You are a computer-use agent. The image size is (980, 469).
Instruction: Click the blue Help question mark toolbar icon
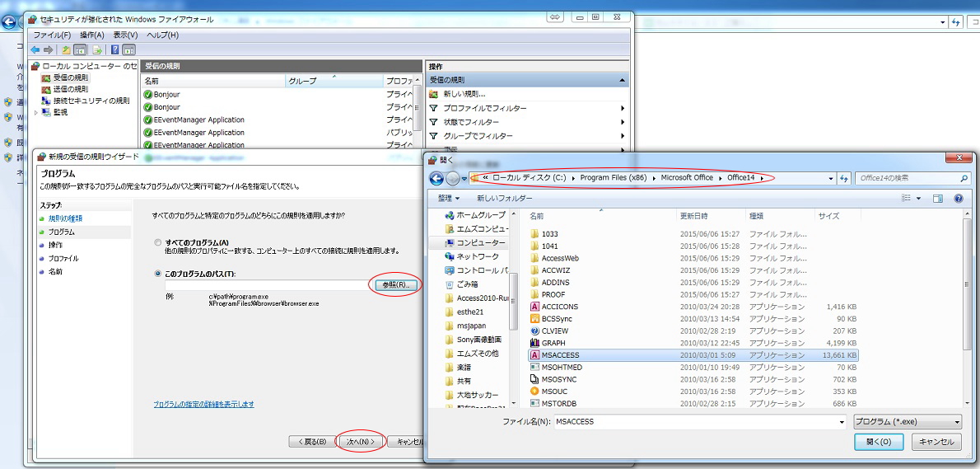pyautogui.click(x=115, y=50)
